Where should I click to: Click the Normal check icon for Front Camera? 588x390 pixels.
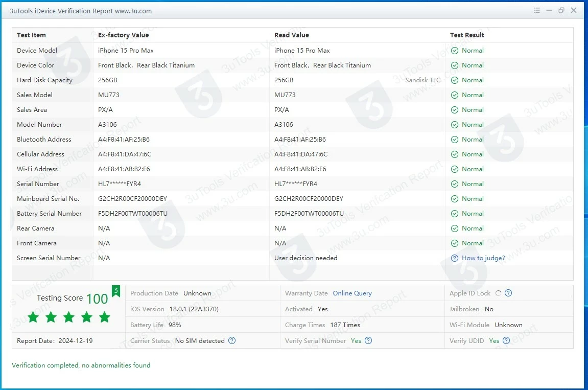click(x=455, y=243)
